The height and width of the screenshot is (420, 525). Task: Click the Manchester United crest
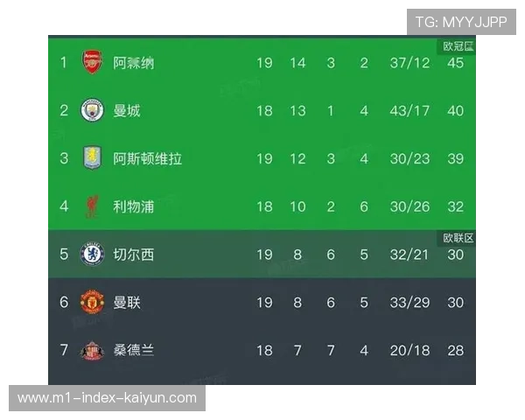pos(92,303)
